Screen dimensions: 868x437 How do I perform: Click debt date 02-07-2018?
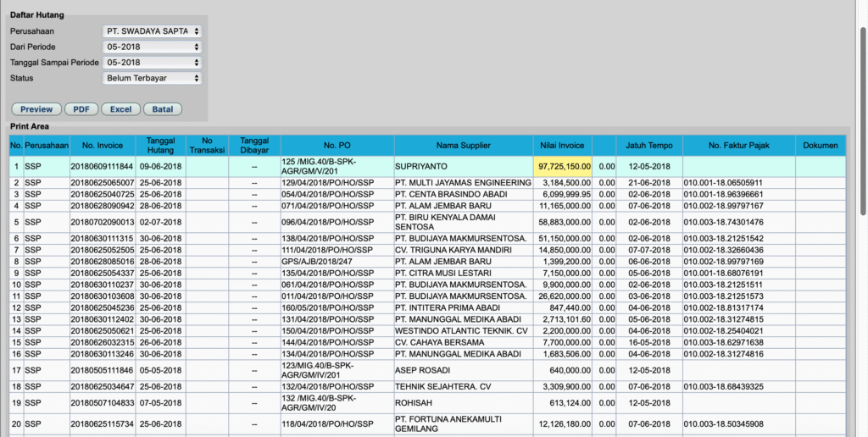pos(160,222)
